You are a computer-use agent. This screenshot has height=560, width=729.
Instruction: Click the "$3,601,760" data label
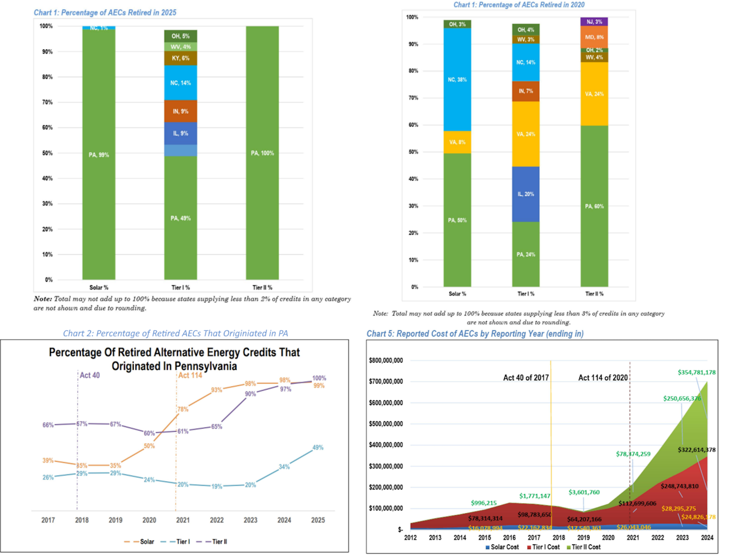click(x=584, y=492)
